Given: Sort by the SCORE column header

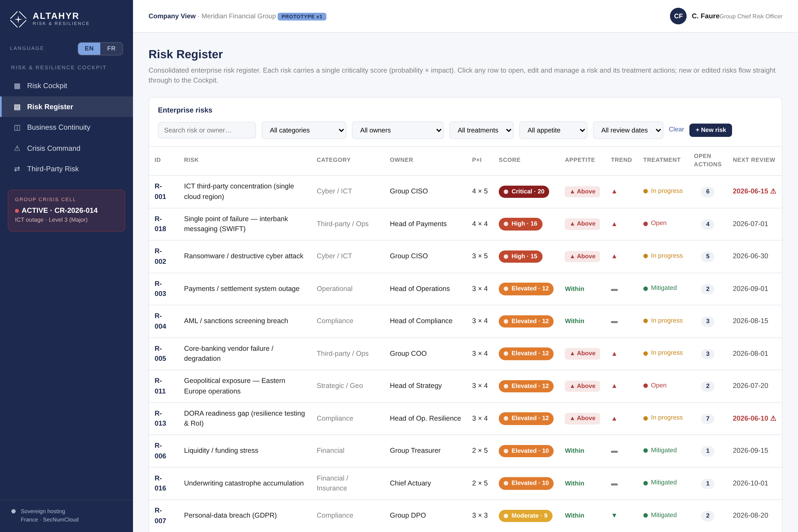Looking at the screenshot, I should point(509,160).
